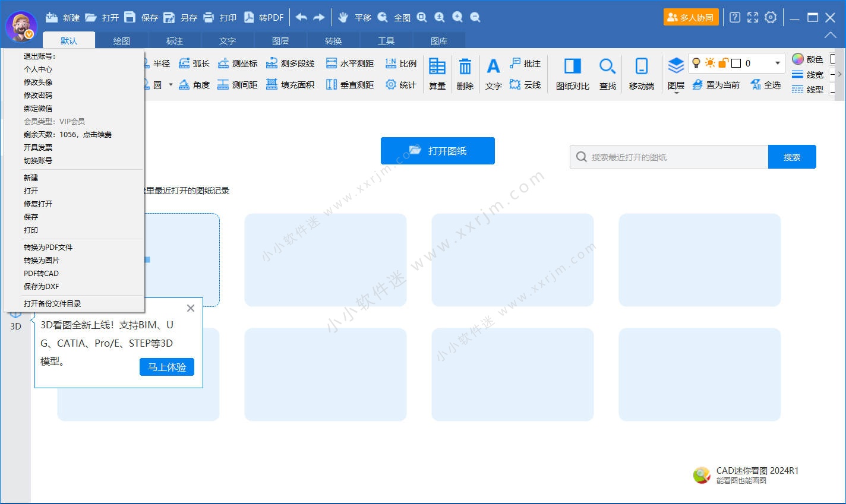Image resolution: width=846 pixels, height=504 pixels.
Task: Choose 转换为PDF文件 from the account menu
Action: tap(48, 247)
